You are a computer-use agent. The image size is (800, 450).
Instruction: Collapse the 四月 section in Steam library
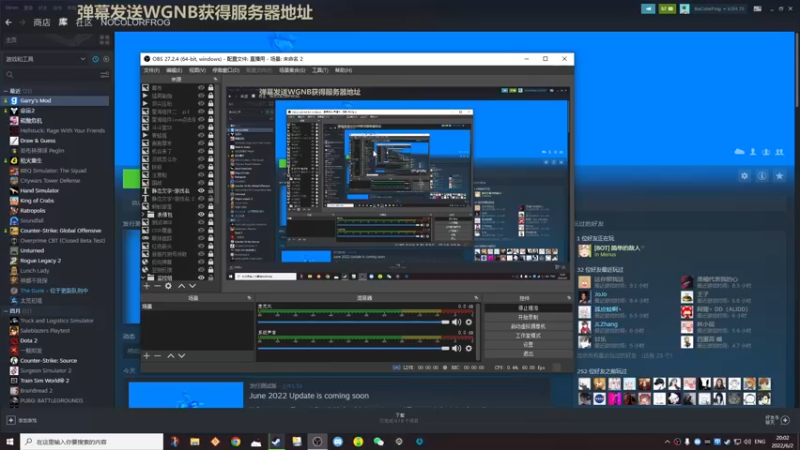6,311
